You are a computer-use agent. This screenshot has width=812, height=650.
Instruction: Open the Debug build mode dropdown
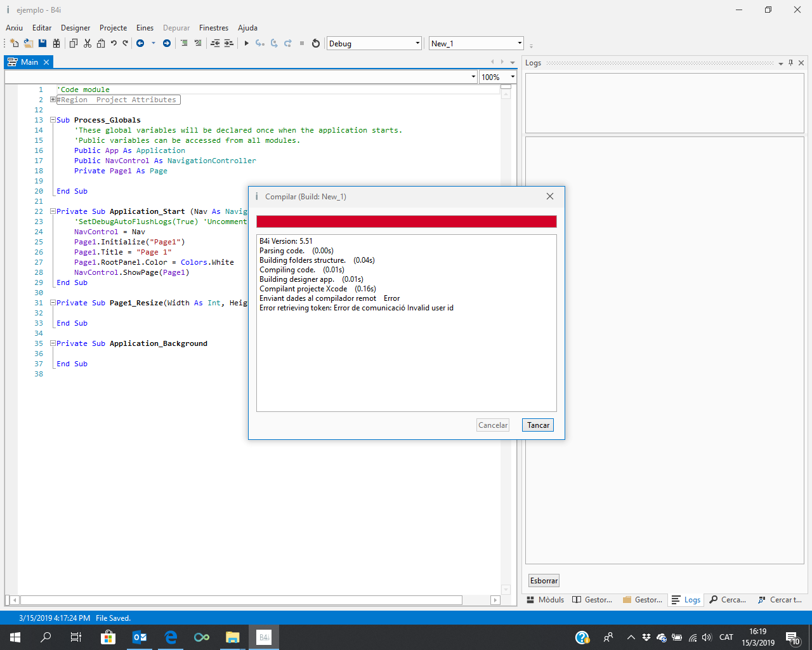[417, 43]
